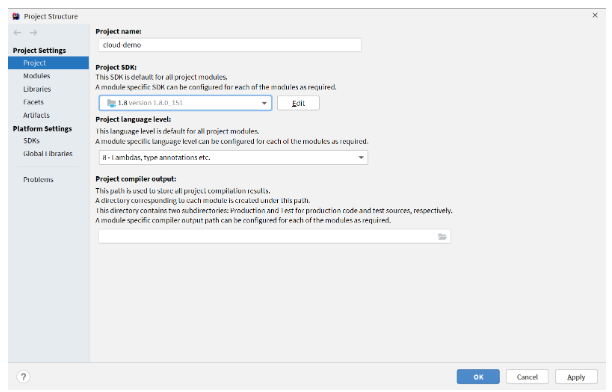
Task: Go to the Libraries section
Action: click(x=37, y=89)
